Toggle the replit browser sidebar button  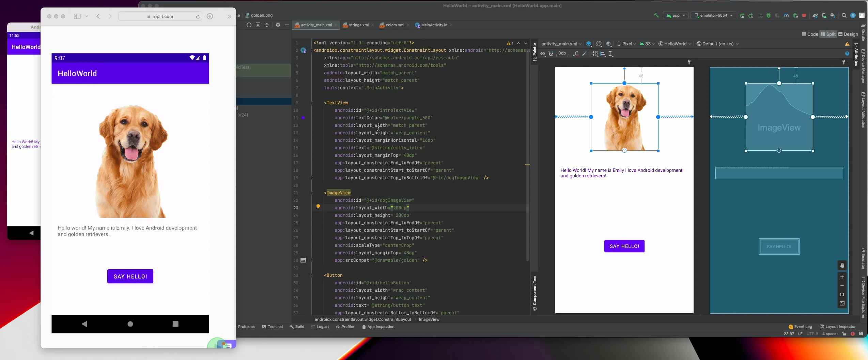click(77, 16)
